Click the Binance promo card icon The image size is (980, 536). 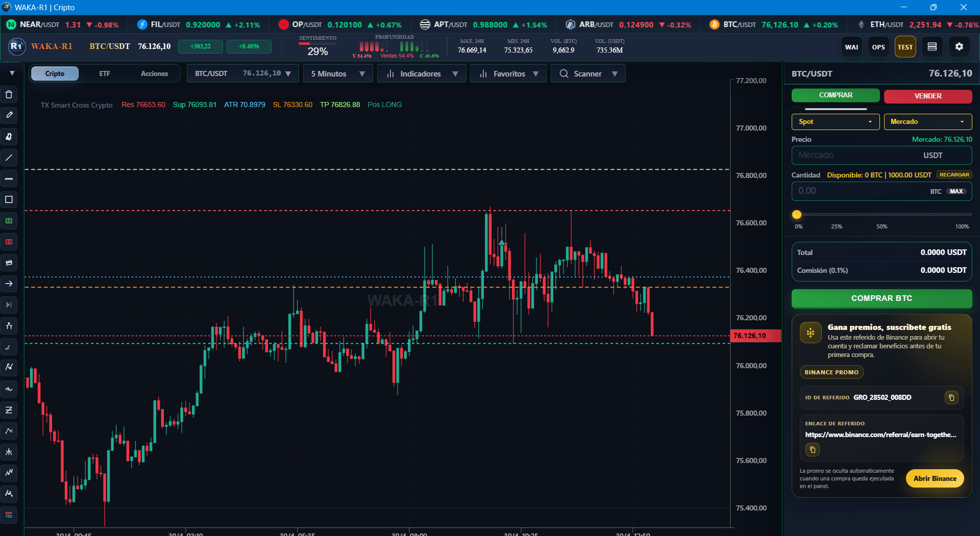pos(810,333)
